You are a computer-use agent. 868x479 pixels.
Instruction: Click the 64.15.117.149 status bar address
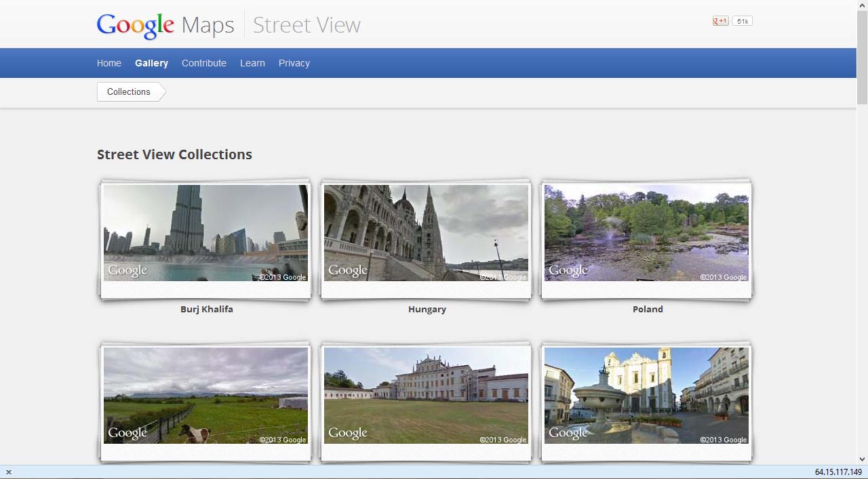click(838, 472)
